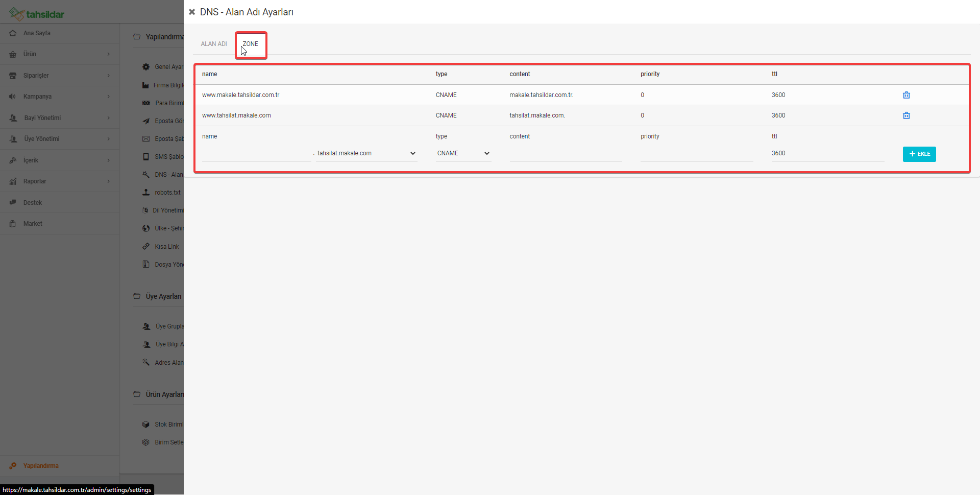The height and width of the screenshot is (495, 980).
Task: Click the Kampanya megaphone icon
Action: [13, 97]
